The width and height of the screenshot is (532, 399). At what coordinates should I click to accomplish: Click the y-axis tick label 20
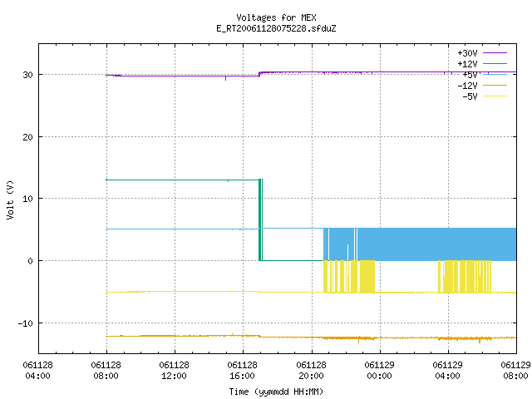(x=27, y=137)
